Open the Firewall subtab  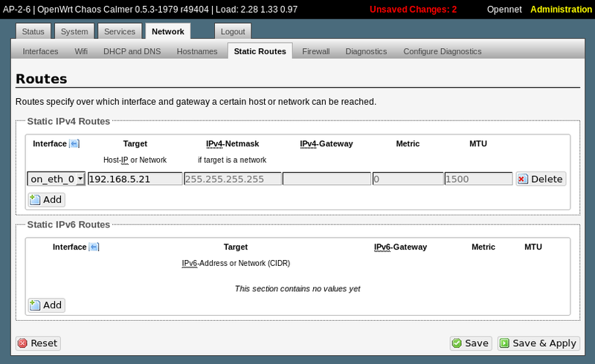[315, 51]
